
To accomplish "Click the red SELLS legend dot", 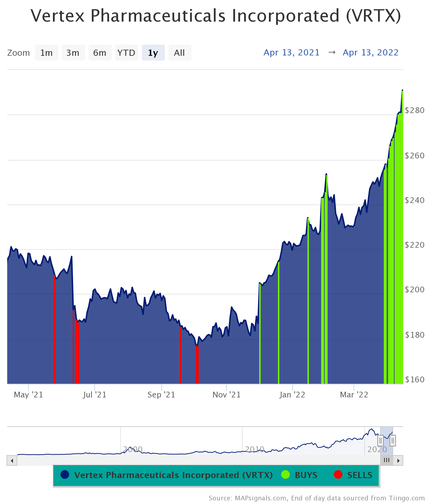I will point(338,475).
